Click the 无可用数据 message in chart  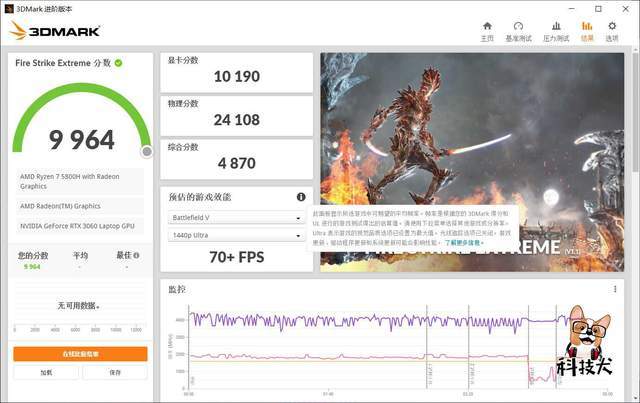pyautogui.click(x=78, y=305)
